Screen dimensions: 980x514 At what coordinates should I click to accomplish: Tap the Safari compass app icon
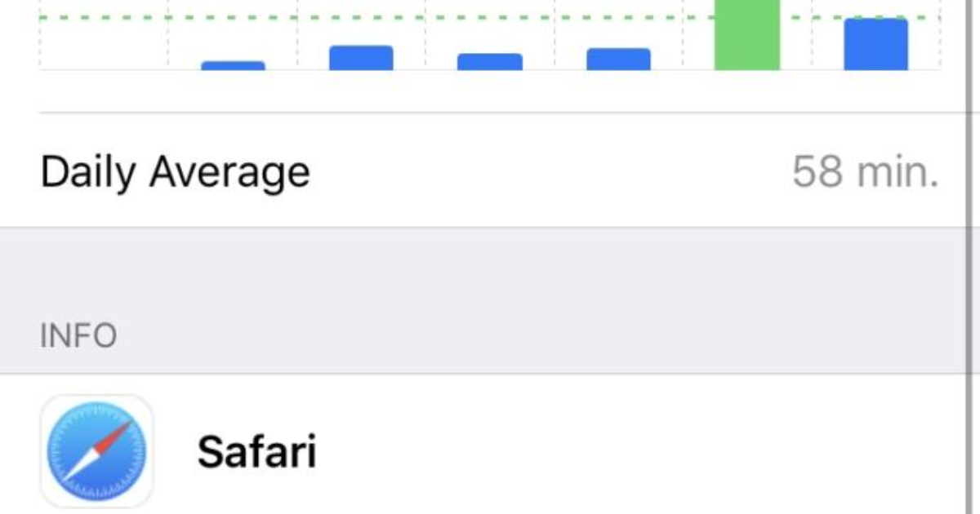point(96,451)
